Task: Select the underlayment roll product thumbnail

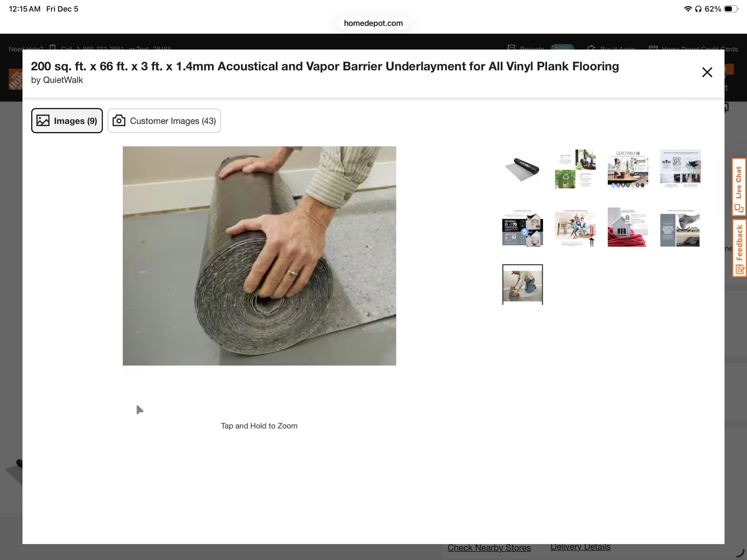Action: 522,169
